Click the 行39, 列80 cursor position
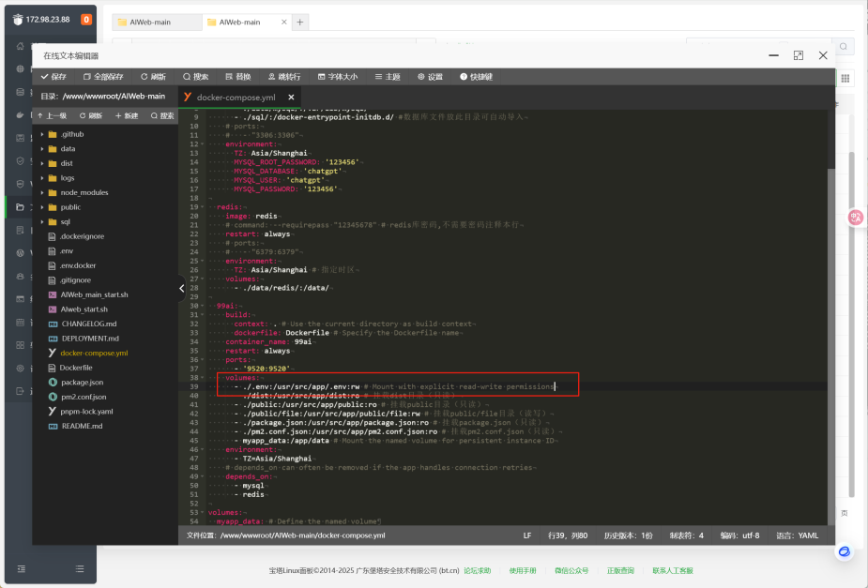 click(568, 535)
